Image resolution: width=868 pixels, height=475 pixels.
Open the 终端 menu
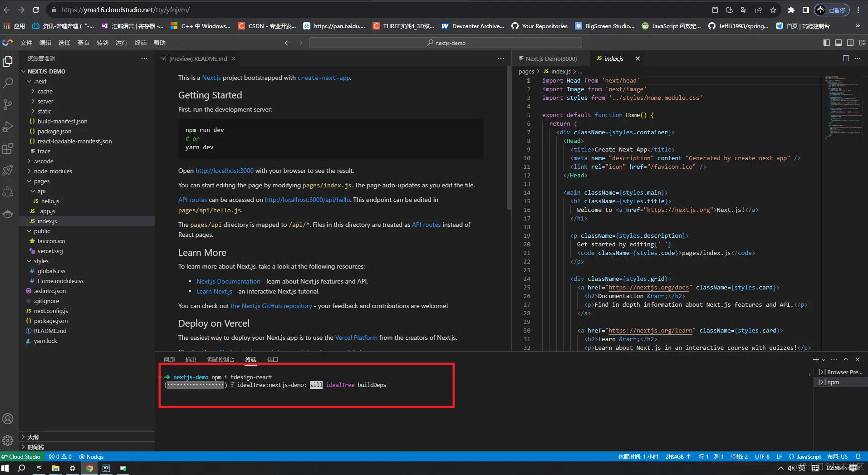pos(141,43)
